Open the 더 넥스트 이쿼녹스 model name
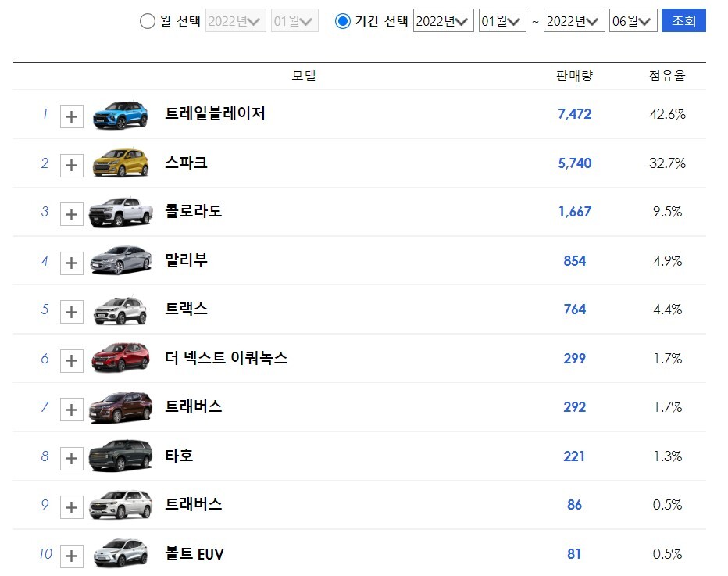Viewport: 728px width, 576px height. [227, 358]
